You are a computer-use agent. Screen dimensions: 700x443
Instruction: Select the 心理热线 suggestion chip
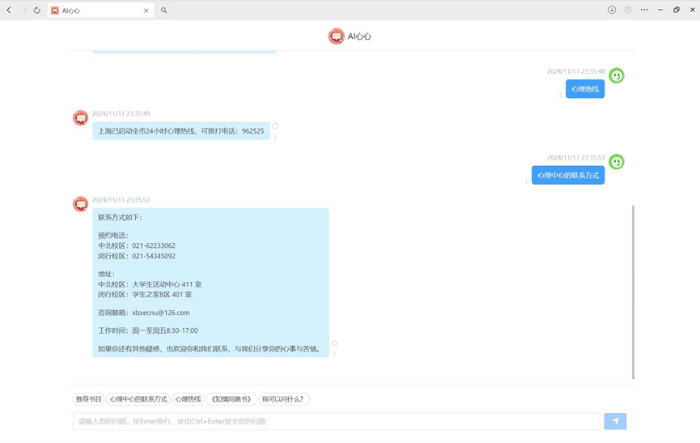click(x=188, y=399)
